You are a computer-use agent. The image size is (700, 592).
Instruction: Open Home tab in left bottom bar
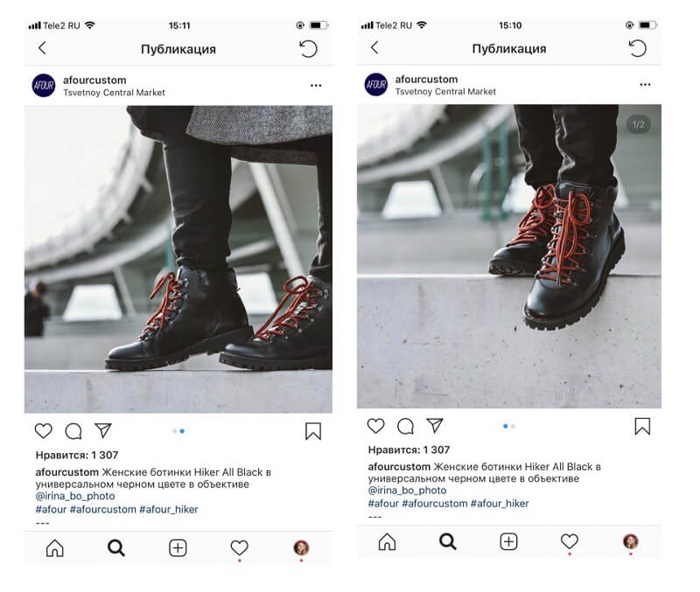[55, 547]
